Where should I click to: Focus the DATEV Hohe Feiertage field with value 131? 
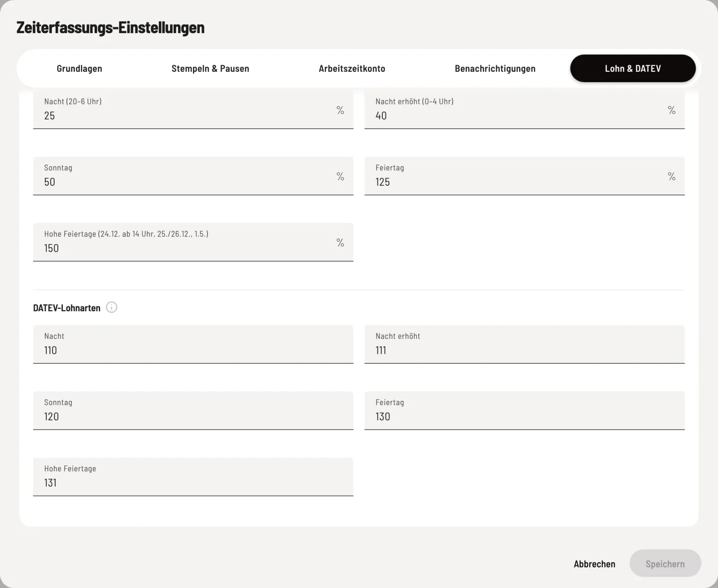coord(193,477)
